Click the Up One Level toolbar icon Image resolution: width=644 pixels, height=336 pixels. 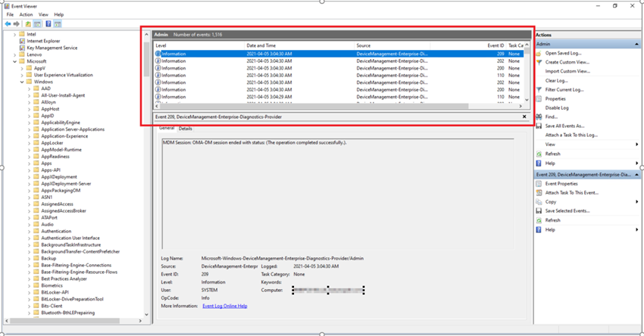click(x=28, y=23)
